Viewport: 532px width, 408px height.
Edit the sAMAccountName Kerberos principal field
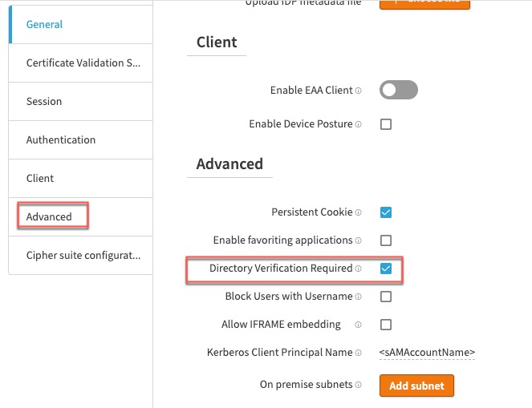tap(427, 352)
